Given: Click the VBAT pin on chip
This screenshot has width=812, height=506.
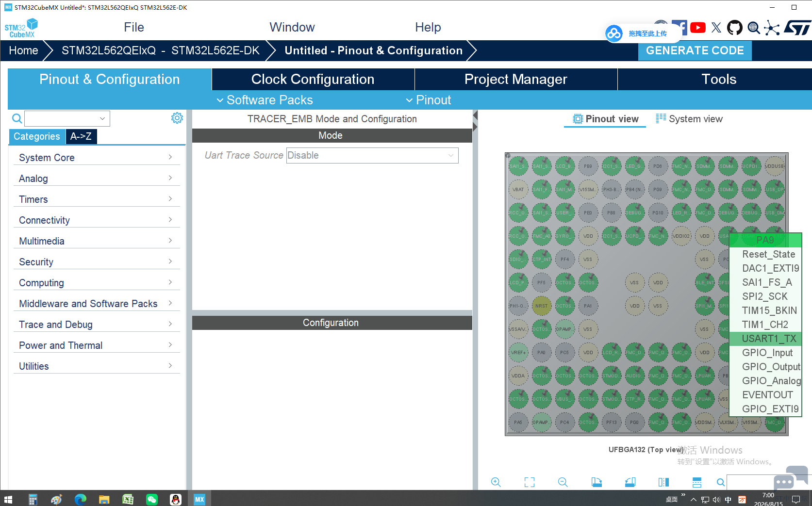Looking at the screenshot, I should tap(518, 190).
